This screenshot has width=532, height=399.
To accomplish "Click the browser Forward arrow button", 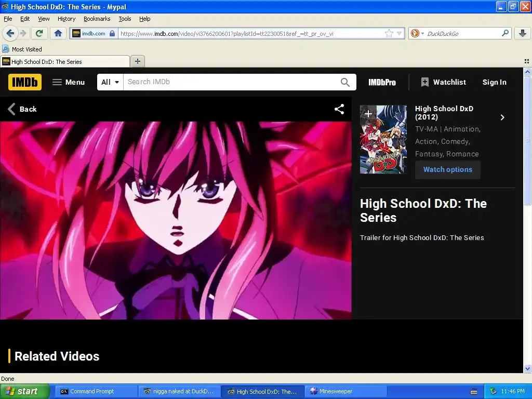I will [x=23, y=33].
